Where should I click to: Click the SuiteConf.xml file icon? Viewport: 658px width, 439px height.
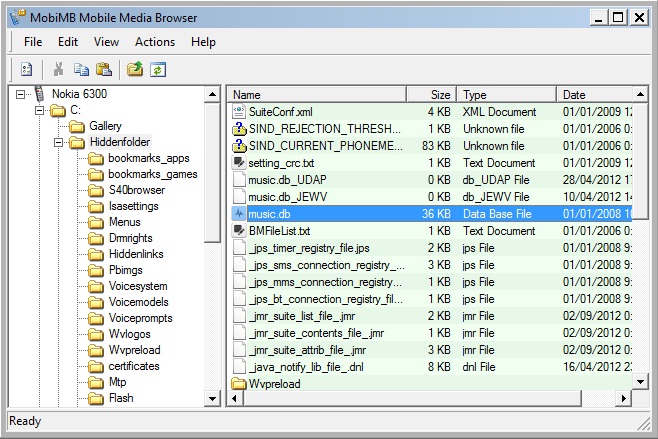point(239,112)
